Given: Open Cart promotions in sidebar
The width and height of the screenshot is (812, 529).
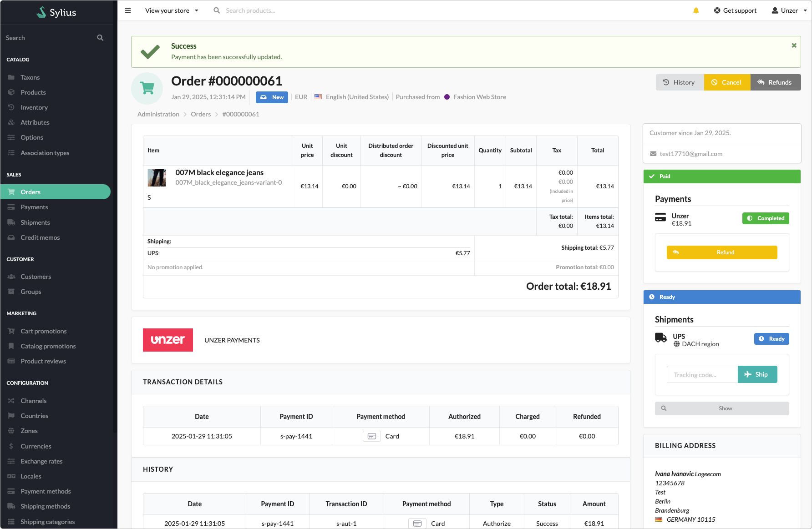Looking at the screenshot, I should pyautogui.click(x=44, y=331).
